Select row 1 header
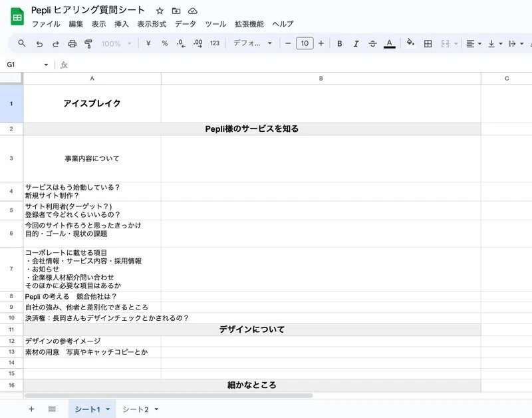Screen dimensions: 532x418 click(x=11, y=104)
